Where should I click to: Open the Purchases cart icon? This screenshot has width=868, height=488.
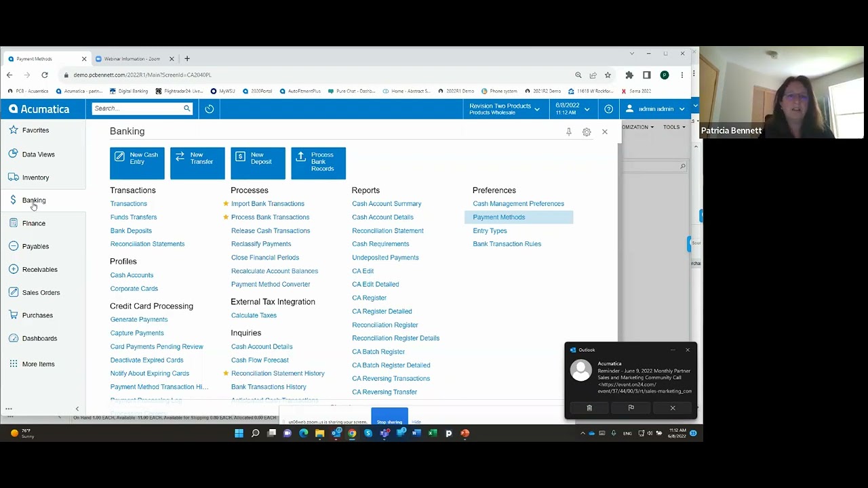(14, 315)
